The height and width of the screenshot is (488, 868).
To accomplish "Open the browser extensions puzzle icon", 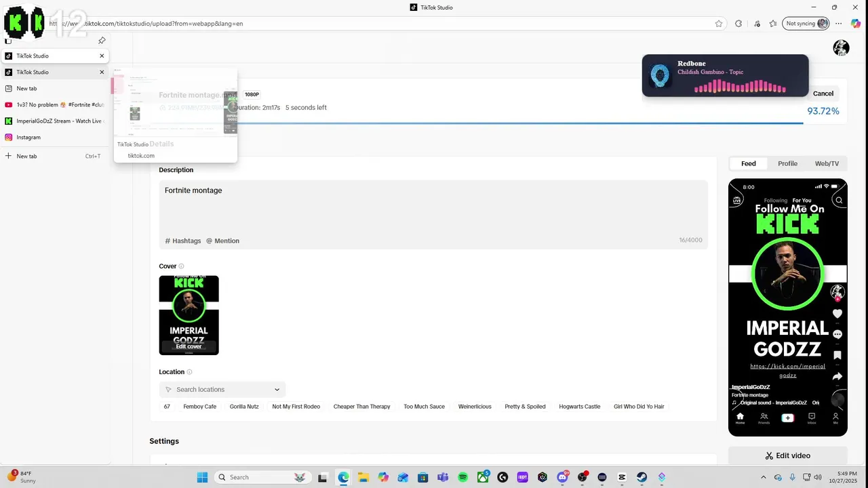I will tap(738, 24).
